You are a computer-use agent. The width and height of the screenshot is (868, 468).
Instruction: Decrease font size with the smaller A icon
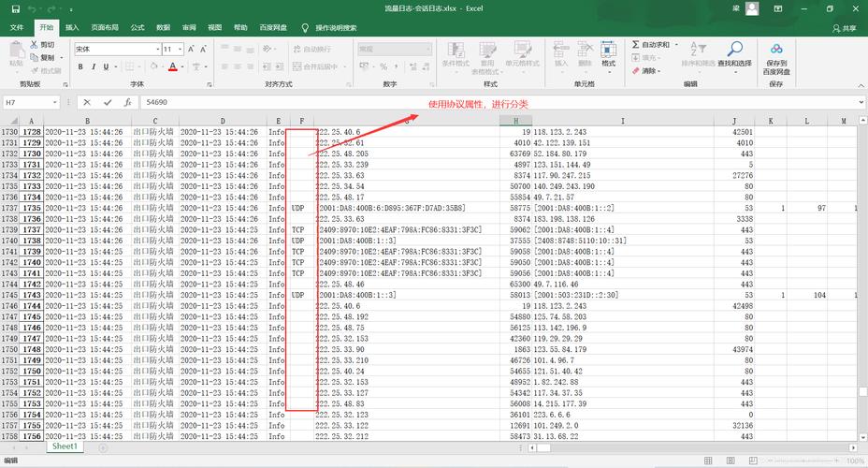[x=203, y=50]
